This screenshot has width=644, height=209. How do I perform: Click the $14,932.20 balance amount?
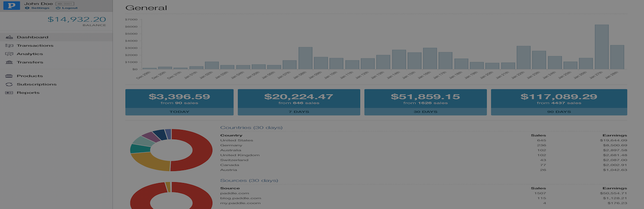pos(76,19)
